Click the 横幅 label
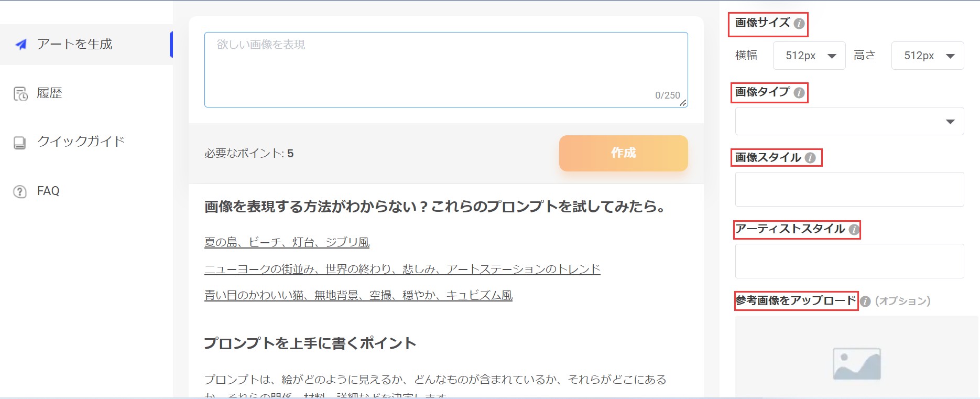 746,55
